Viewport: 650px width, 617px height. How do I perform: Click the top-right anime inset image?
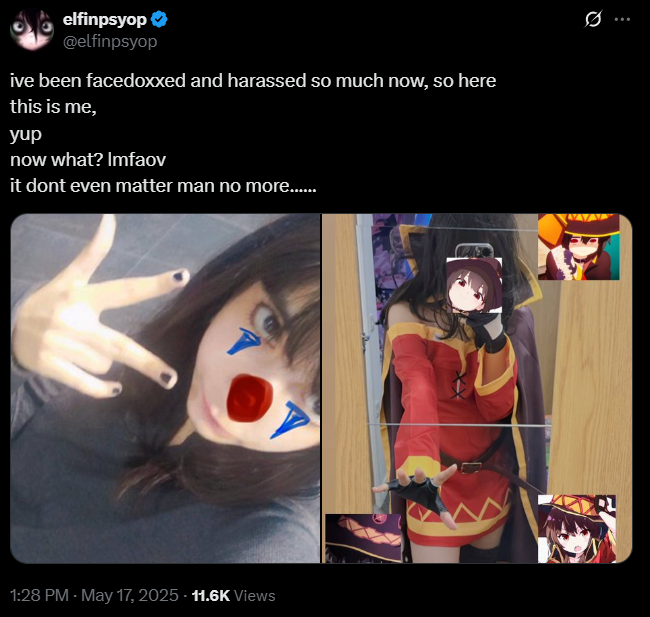pos(579,247)
